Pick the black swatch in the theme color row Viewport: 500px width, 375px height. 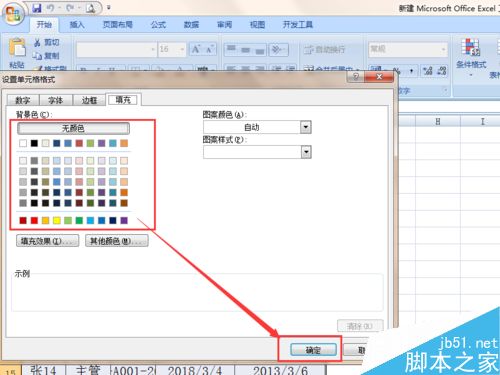[34, 143]
